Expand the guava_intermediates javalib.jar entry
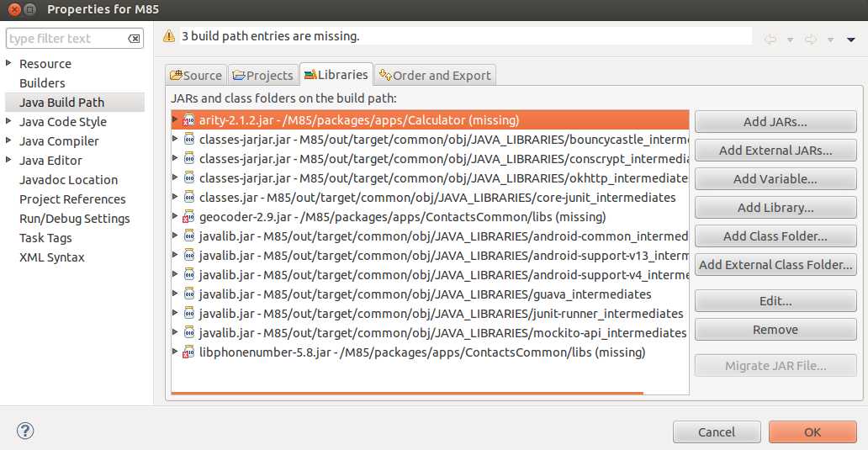 pos(175,294)
